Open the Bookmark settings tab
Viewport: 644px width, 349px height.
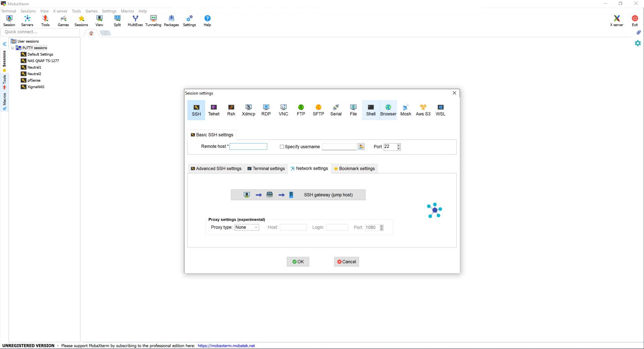[x=354, y=169]
